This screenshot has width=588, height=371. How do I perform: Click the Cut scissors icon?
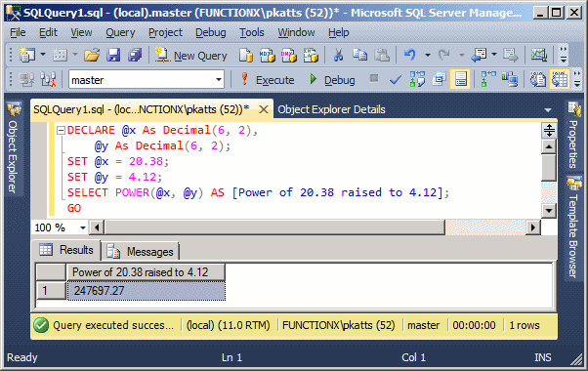(338, 55)
